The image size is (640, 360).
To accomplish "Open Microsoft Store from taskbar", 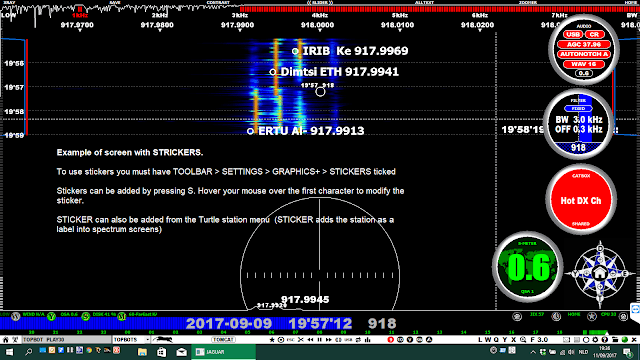I will tap(162, 352).
